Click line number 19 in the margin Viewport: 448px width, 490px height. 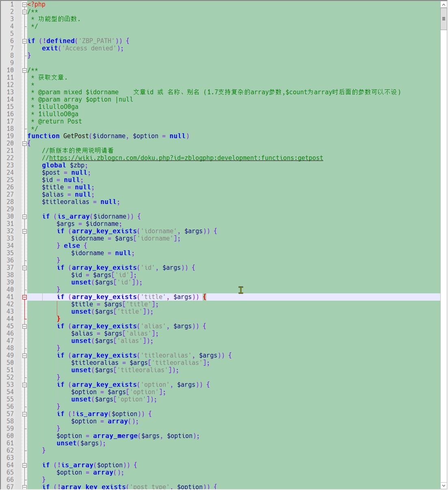(x=10, y=136)
